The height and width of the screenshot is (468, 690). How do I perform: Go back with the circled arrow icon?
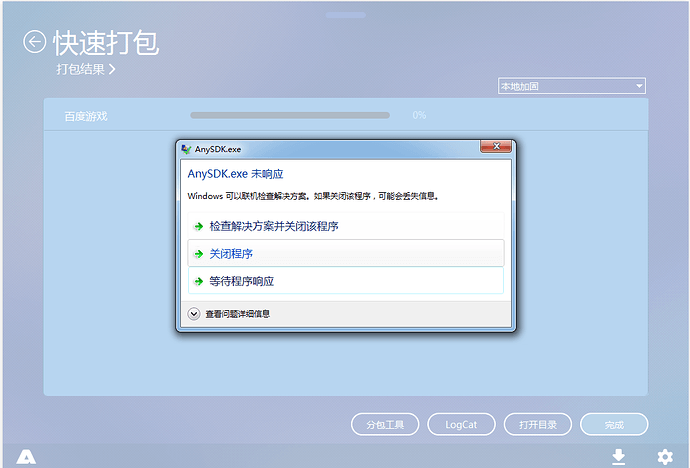tap(34, 42)
